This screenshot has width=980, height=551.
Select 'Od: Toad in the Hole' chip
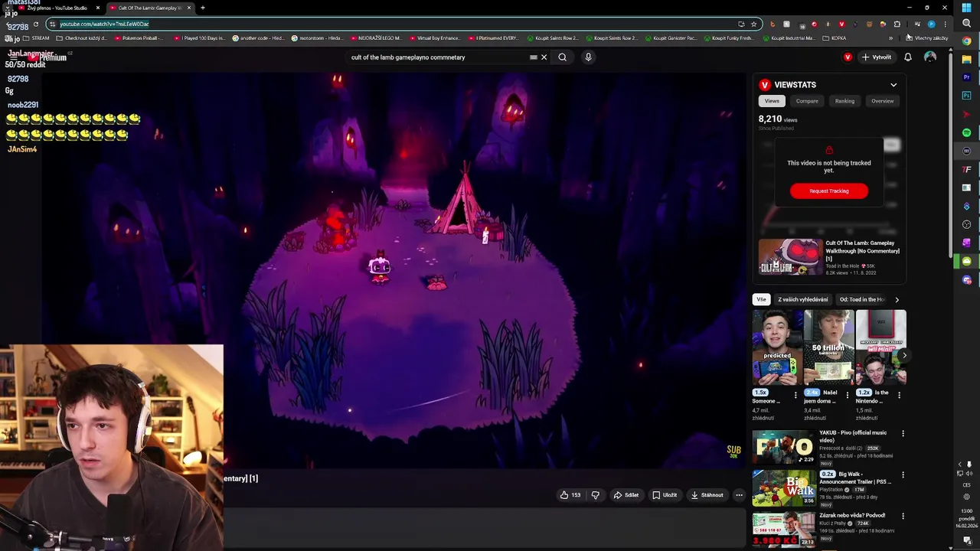862,299
